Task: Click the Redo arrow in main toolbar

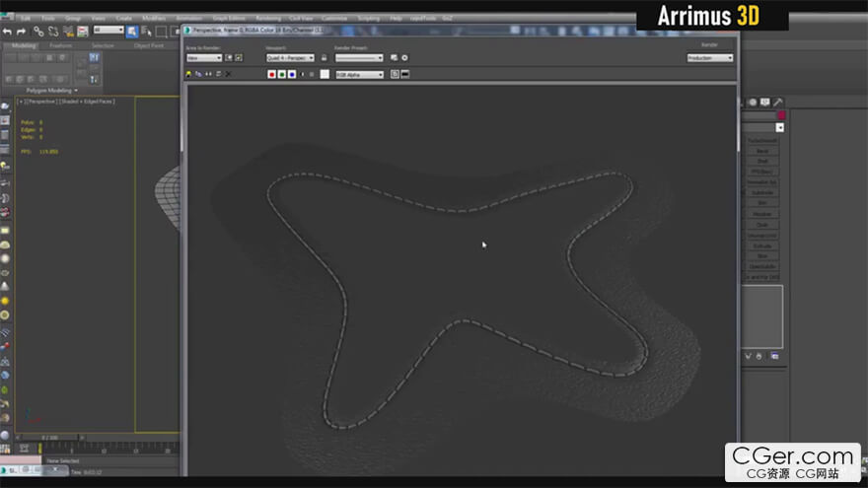Action: (x=21, y=32)
